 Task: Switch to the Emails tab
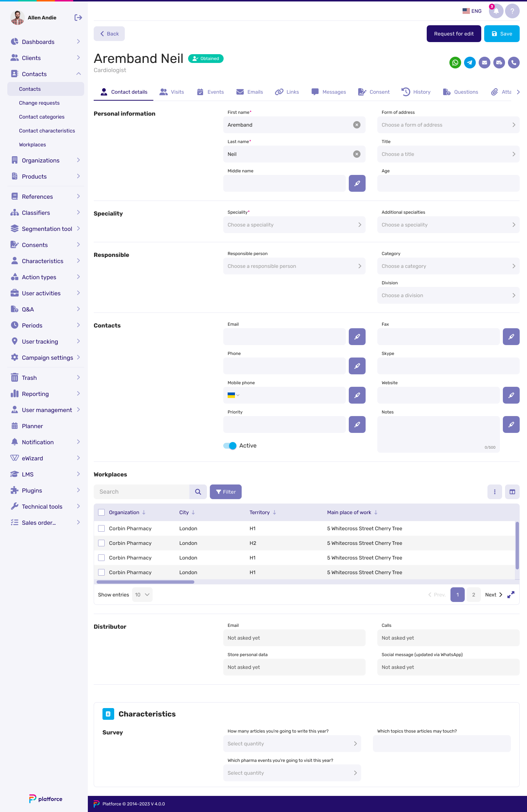(250, 92)
